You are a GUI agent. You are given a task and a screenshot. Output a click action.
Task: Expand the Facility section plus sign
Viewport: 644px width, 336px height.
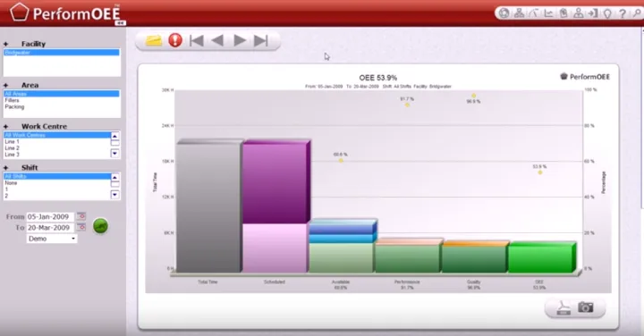click(5, 44)
